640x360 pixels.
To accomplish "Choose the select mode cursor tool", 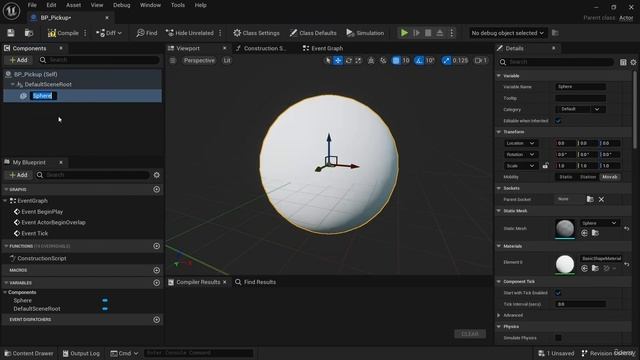I will click(x=327, y=60).
